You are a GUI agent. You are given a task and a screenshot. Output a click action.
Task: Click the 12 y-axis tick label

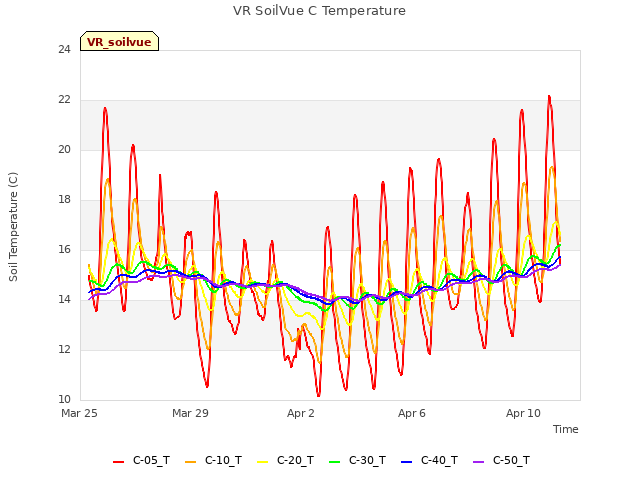pos(64,350)
